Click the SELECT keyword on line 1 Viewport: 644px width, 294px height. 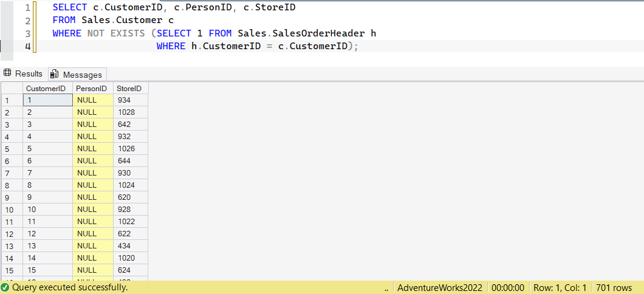(x=69, y=7)
